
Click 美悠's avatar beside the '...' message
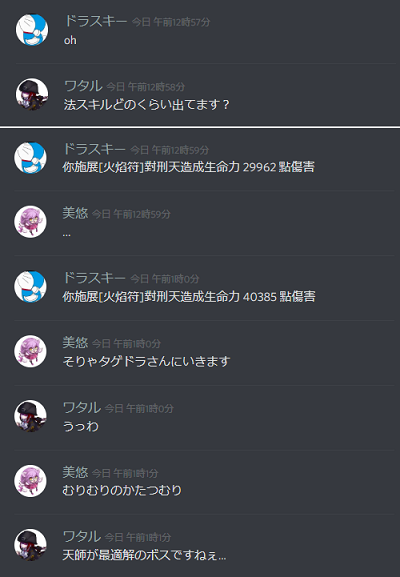coord(31,222)
